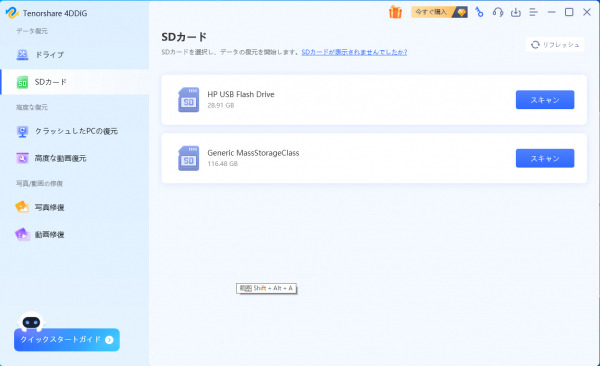Image resolution: width=600 pixels, height=366 pixels.
Task: Scan the Generic MassStorageClass device
Action: [x=545, y=158]
